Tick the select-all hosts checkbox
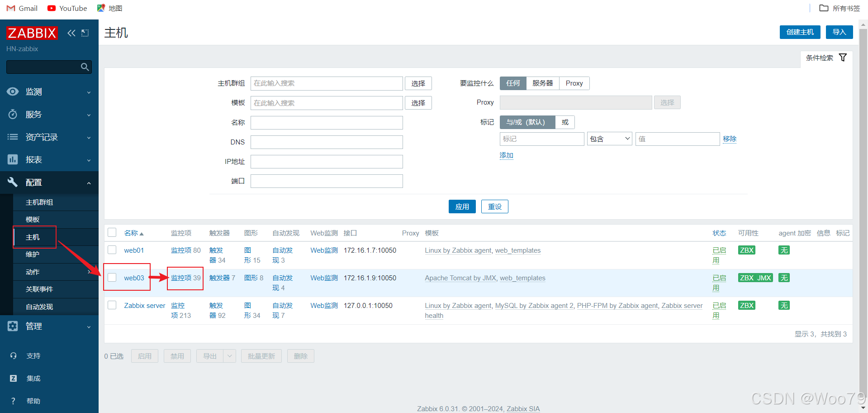The width and height of the screenshot is (868, 413). click(x=112, y=233)
